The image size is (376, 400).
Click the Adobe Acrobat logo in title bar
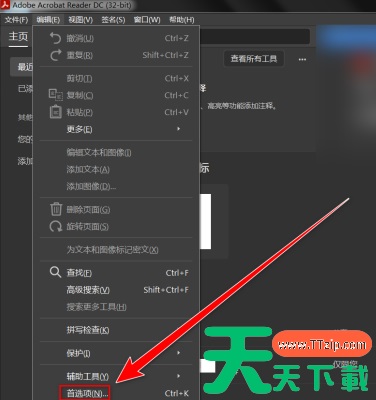pos(5,5)
